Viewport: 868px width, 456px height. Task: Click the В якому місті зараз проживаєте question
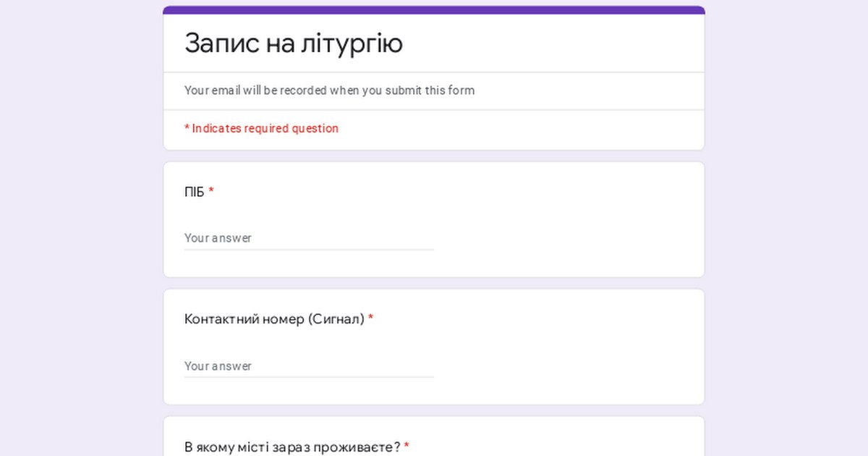click(292, 447)
